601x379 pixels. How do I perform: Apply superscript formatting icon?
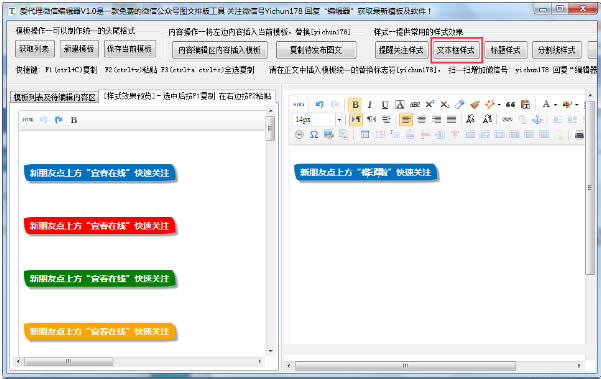tap(430, 104)
